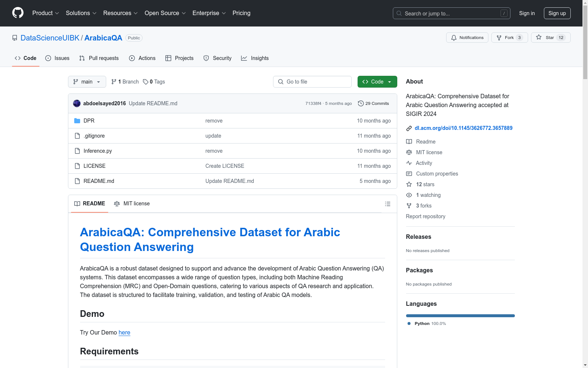
Task: Click the abdoelsayed2016 avatar image
Action: (x=77, y=103)
